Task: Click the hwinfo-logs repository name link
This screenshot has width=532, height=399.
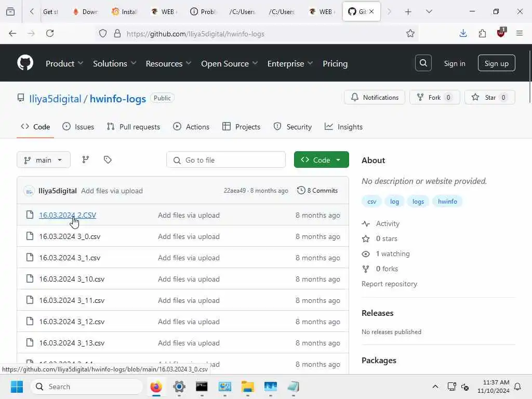Action: 118,99
